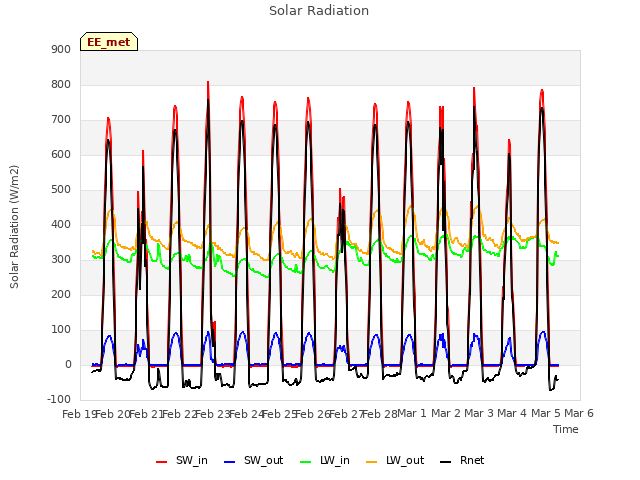Click the 0 y-axis tick label

point(68,365)
